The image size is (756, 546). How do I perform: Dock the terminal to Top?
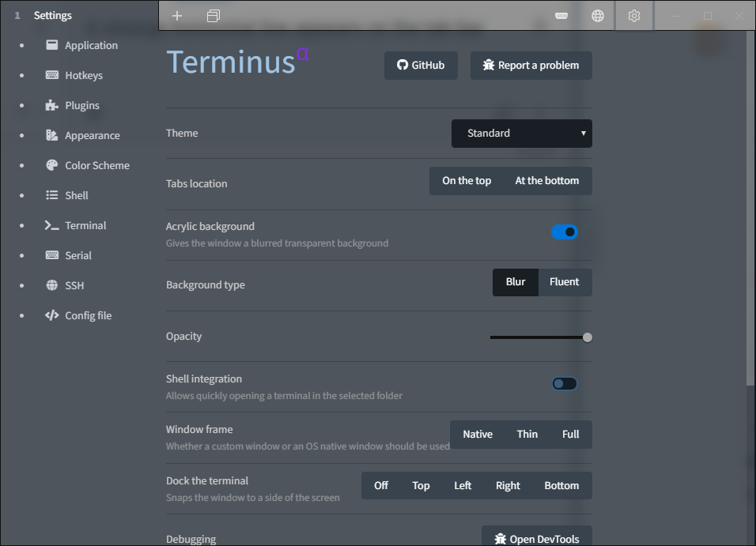[421, 486]
